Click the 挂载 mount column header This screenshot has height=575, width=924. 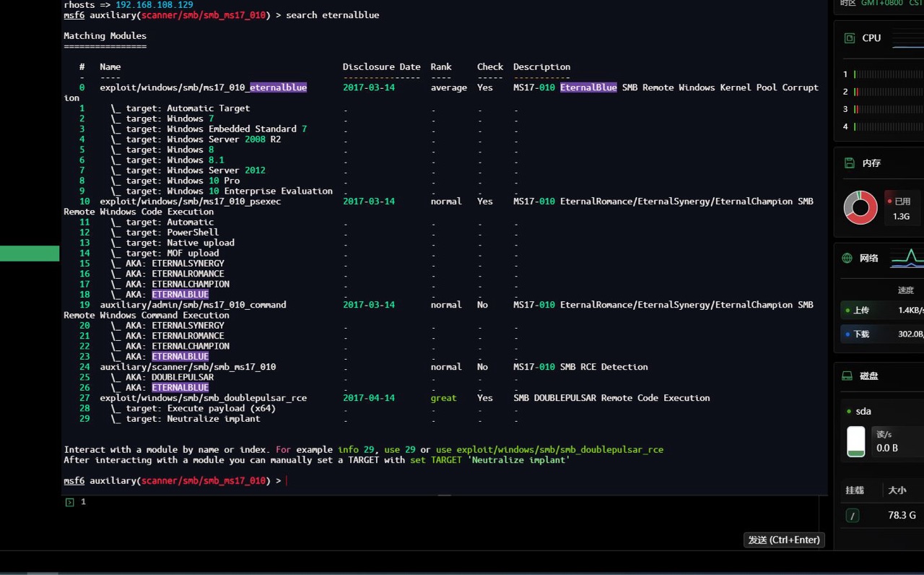(x=855, y=490)
